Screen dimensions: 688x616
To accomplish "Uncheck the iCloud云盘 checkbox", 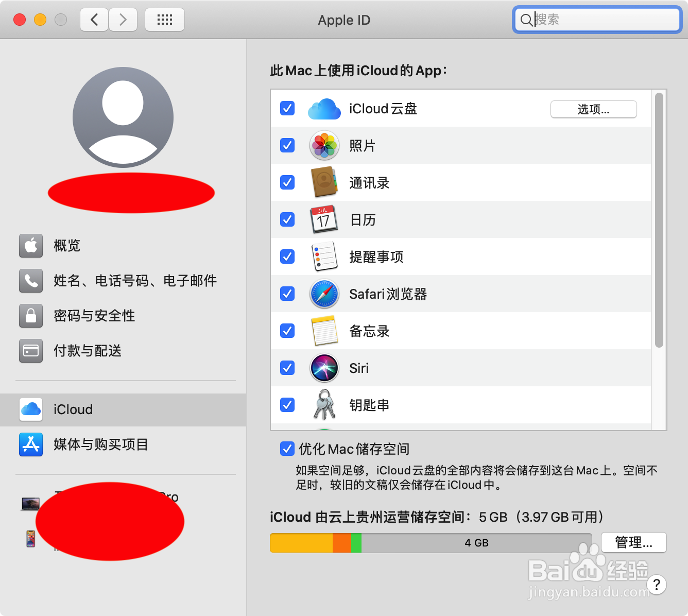I will [287, 109].
